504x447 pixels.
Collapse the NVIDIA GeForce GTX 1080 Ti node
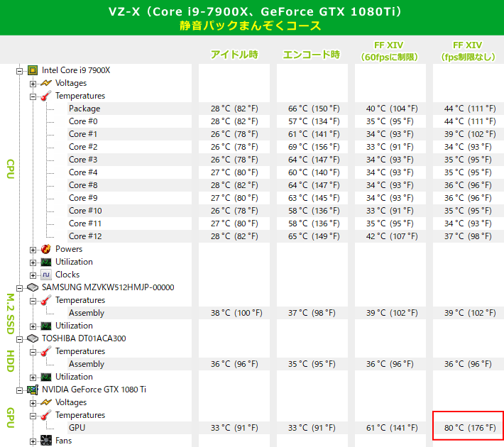(19, 390)
